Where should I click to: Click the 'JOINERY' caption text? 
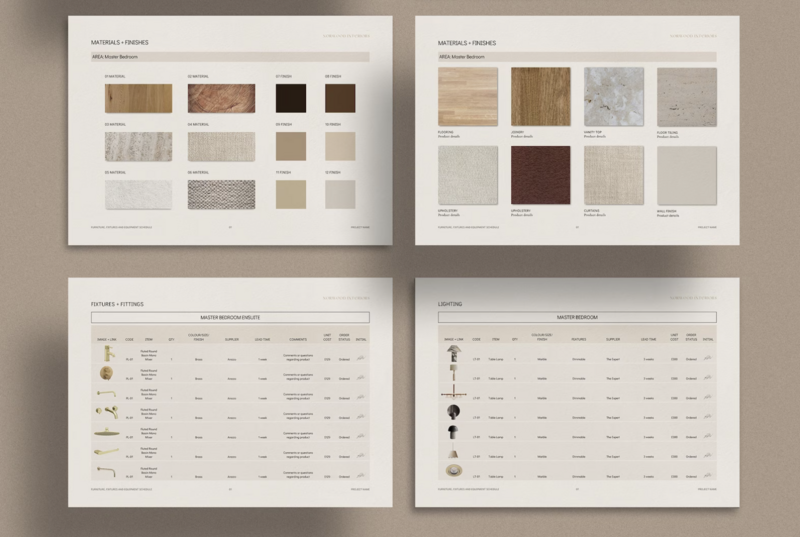tap(517, 132)
